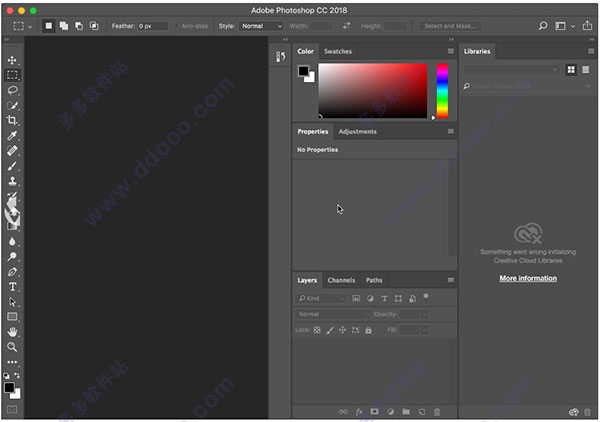This screenshot has height=422, width=600.
Task: Select the Brush tool
Action: coord(12,166)
